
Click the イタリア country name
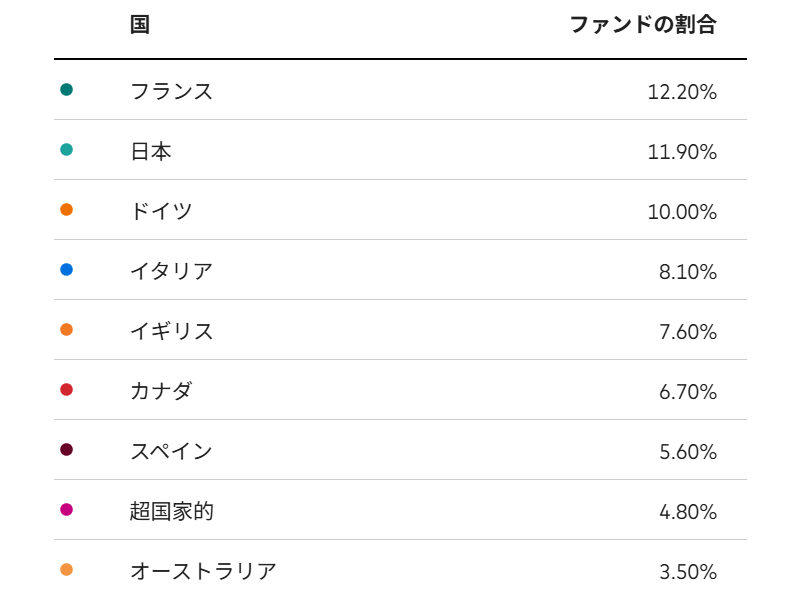[x=171, y=271]
